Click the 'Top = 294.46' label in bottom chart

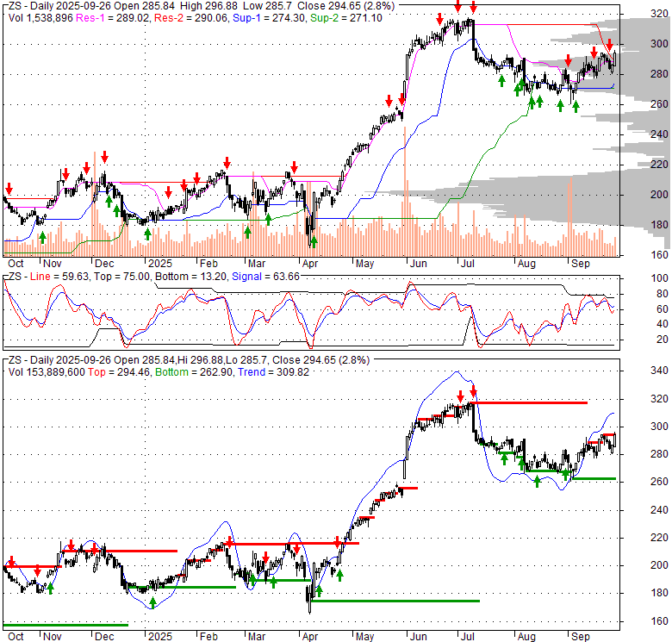coord(119,372)
